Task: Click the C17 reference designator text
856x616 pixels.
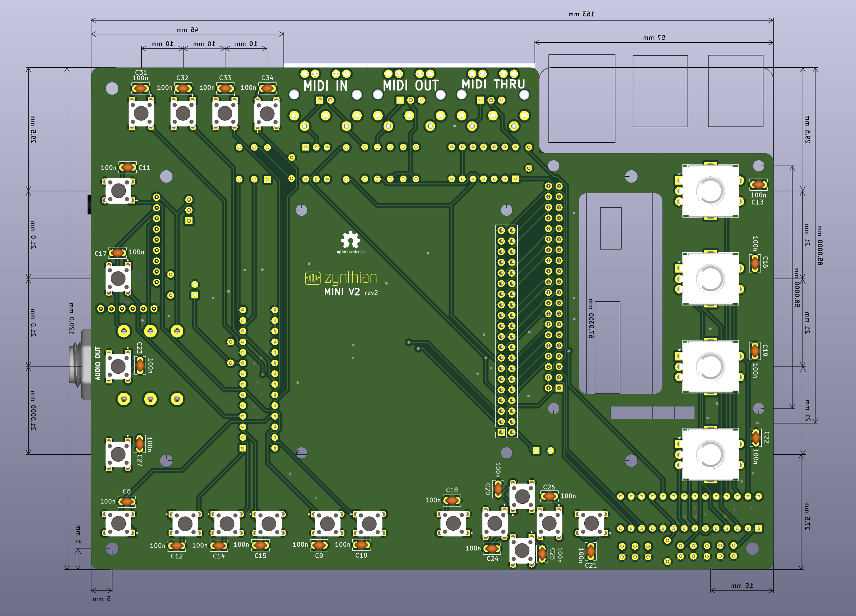Action: [x=100, y=253]
